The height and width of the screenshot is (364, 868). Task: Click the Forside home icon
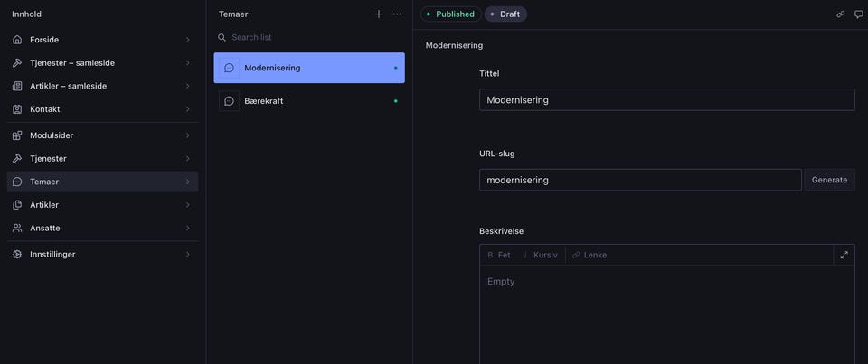[17, 40]
